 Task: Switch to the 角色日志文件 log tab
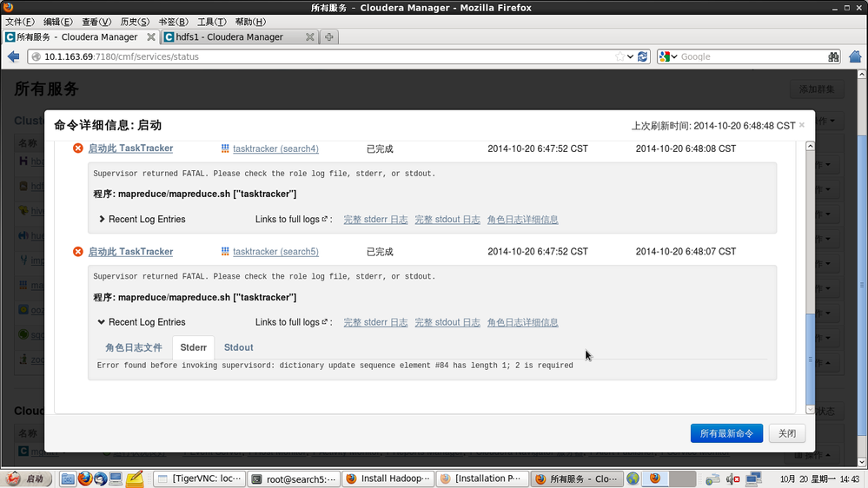click(134, 347)
